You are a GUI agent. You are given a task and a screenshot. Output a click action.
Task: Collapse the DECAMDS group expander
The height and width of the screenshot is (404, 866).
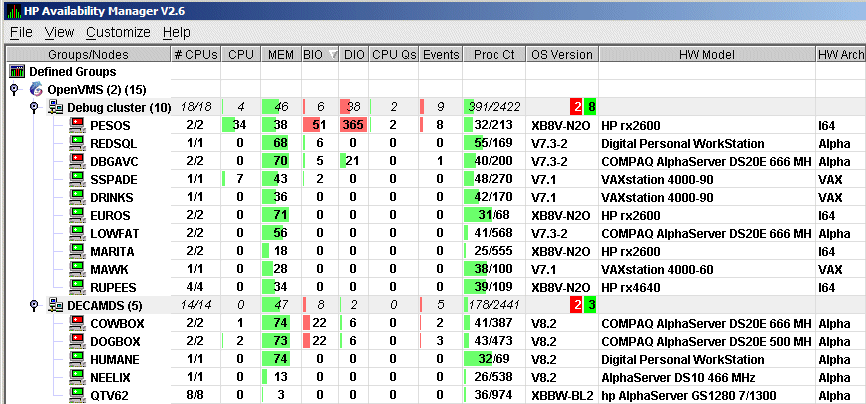click(x=33, y=305)
